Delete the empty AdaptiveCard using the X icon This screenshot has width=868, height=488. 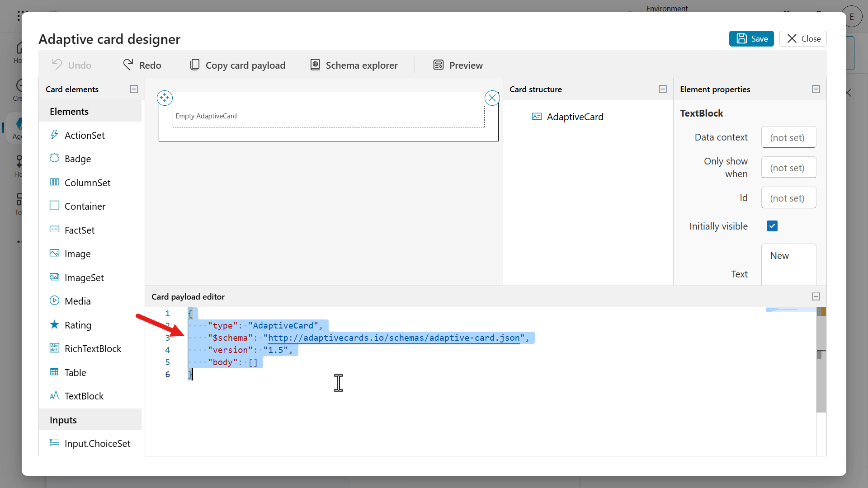(x=492, y=98)
